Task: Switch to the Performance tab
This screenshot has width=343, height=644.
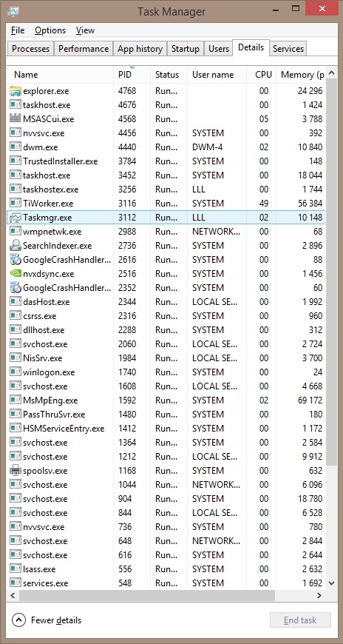Action: [84, 48]
